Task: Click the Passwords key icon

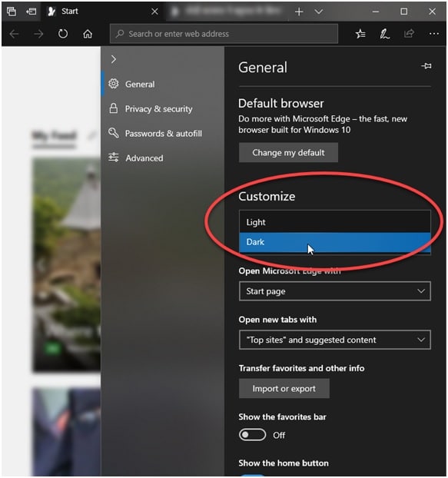Action: point(114,133)
